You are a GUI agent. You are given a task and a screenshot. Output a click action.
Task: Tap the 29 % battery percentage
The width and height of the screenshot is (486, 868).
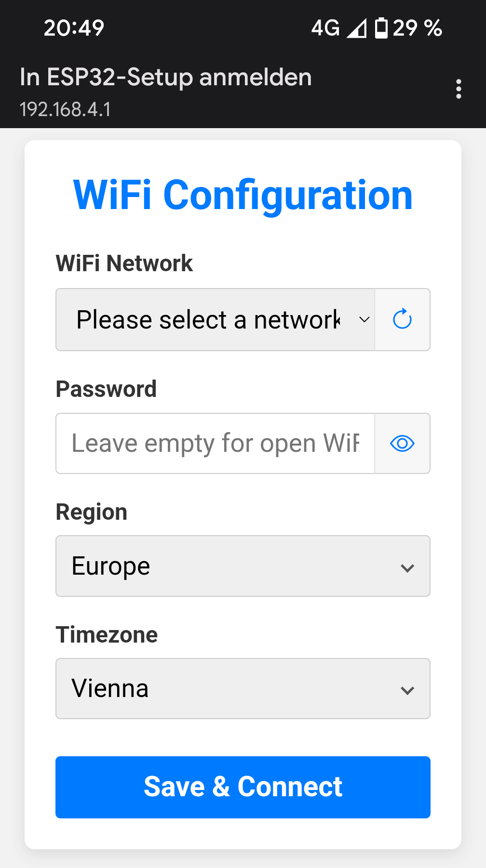pyautogui.click(x=418, y=28)
